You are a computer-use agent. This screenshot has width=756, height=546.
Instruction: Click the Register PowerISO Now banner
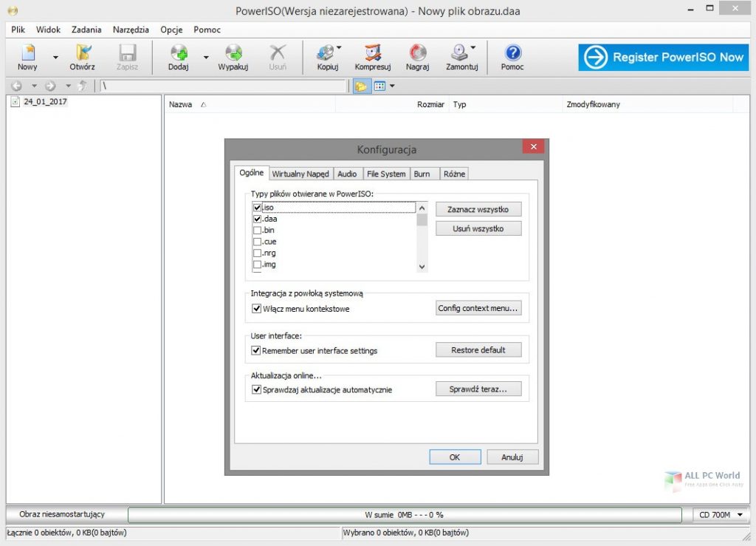pos(664,58)
